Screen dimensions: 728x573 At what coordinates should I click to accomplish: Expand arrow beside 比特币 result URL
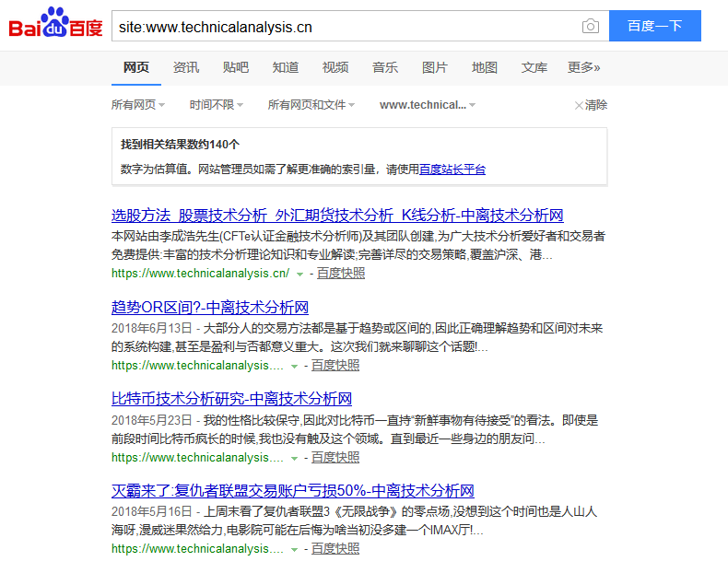[x=294, y=459]
